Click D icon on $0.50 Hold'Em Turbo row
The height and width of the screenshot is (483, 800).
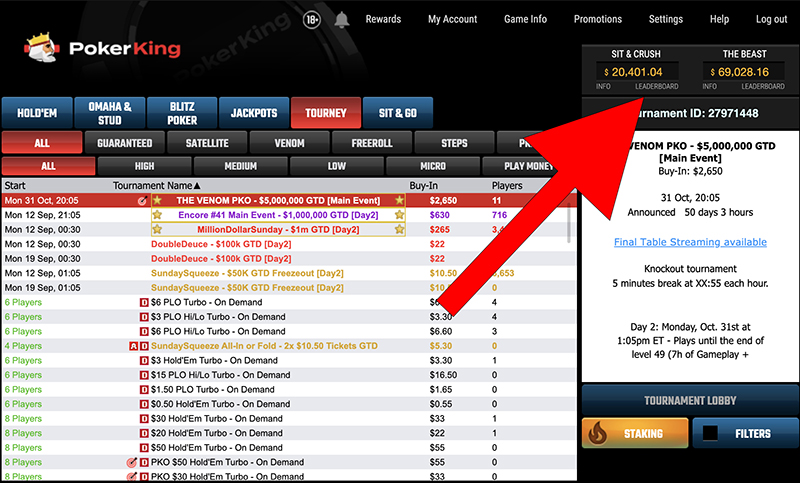coord(144,404)
